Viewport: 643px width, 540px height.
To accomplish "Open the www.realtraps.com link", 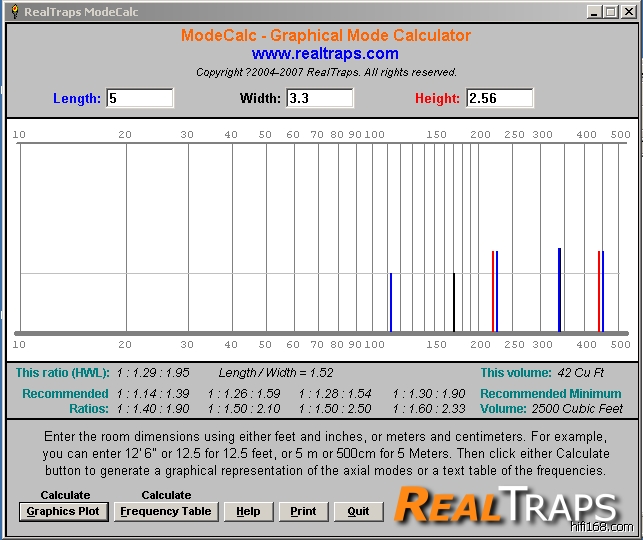I will [325, 54].
